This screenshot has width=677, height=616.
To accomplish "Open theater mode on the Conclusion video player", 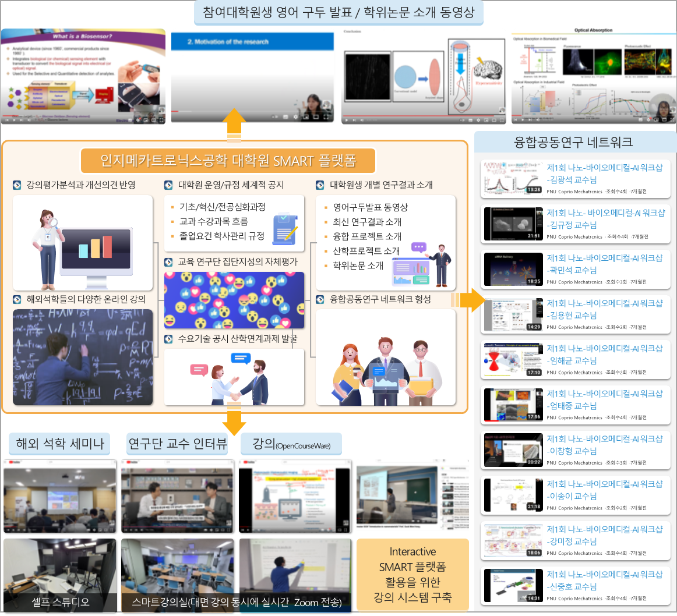I will [x=494, y=120].
